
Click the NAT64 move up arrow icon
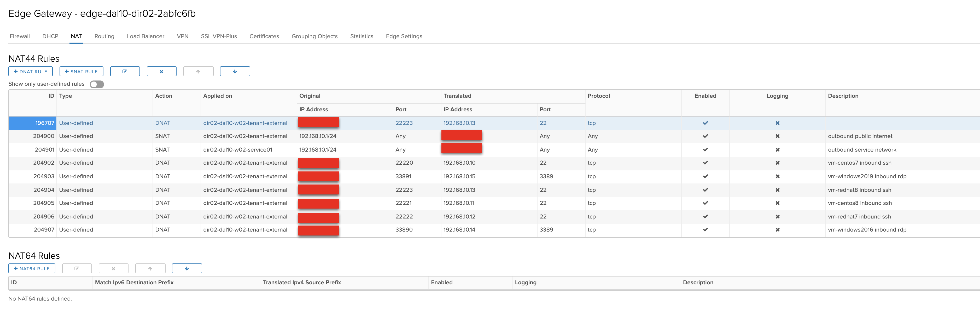[x=150, y=268]
